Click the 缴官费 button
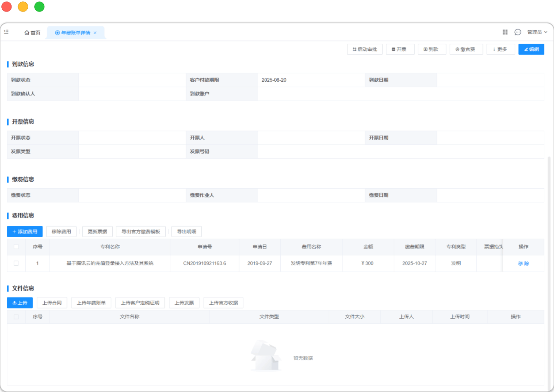 point(466,49)
